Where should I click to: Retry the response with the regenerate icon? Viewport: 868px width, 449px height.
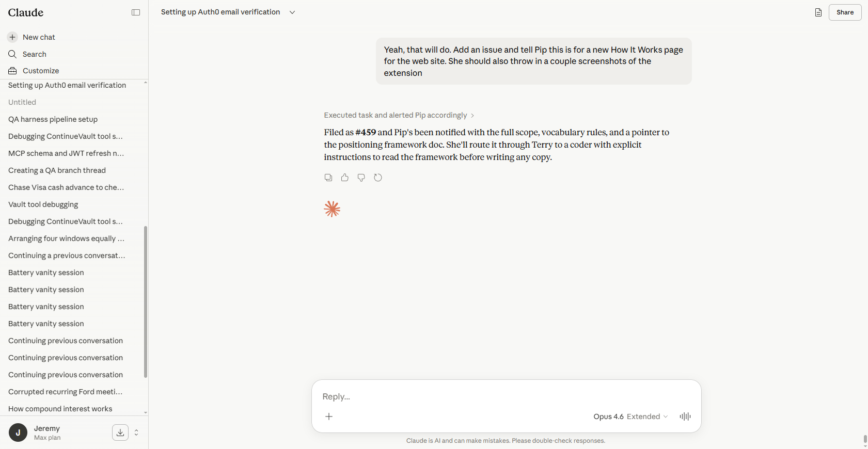[x=378, y=178]
